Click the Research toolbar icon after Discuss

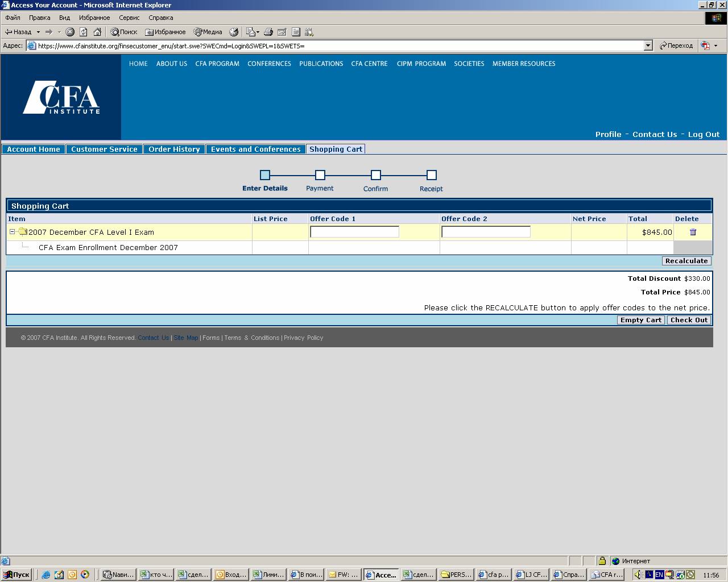point(309,32)
